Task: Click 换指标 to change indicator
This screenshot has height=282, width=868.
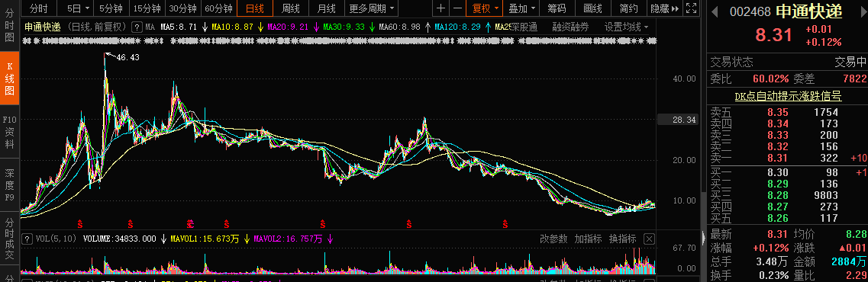Action: (x=623, y=239)
